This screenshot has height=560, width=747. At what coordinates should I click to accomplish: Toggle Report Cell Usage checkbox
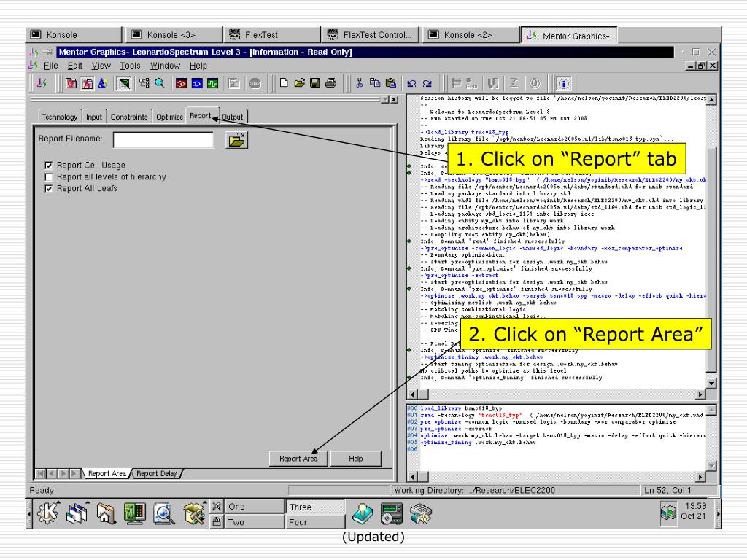click(48, 166)
